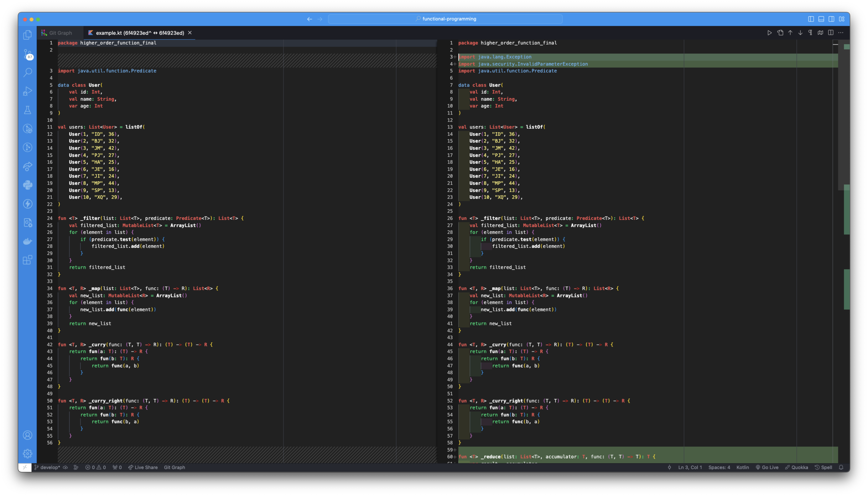Open notifications bell icon
868x496 pixels.
click(x=841, y=467)
